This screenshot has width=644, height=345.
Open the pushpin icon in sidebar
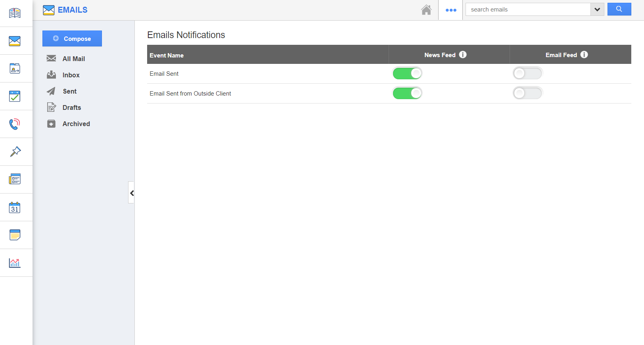pos(15,151)
